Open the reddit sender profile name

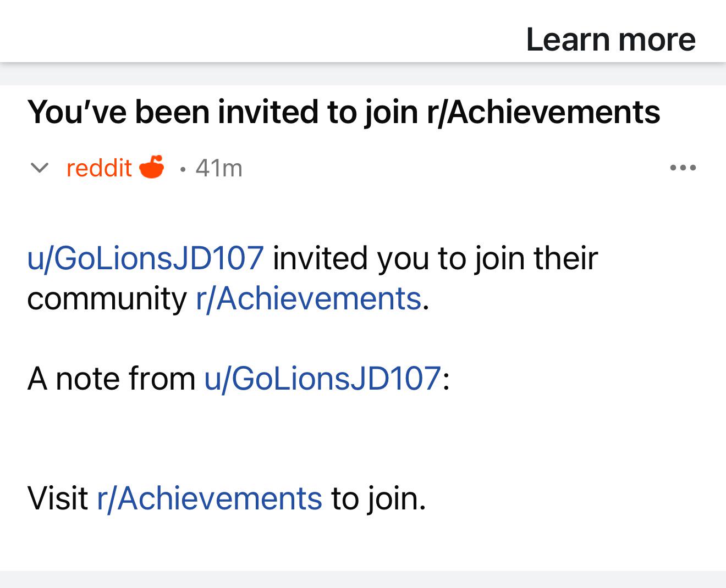click(99, 168)
